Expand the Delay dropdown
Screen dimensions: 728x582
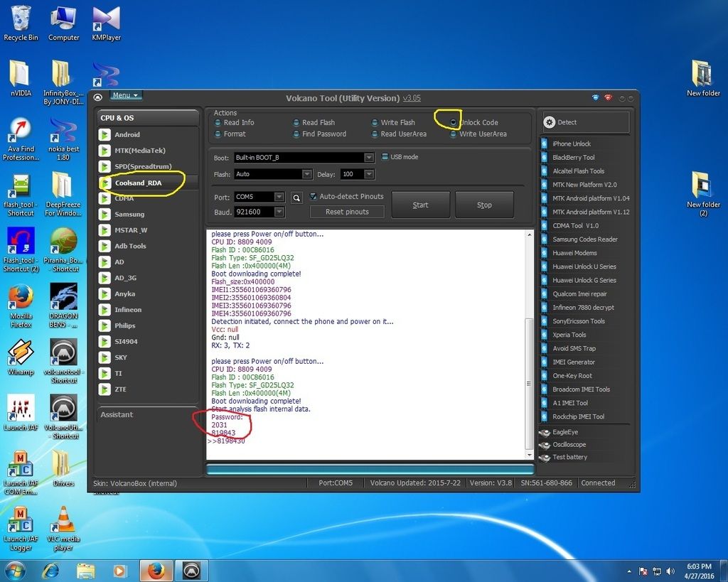click(368, 174)
